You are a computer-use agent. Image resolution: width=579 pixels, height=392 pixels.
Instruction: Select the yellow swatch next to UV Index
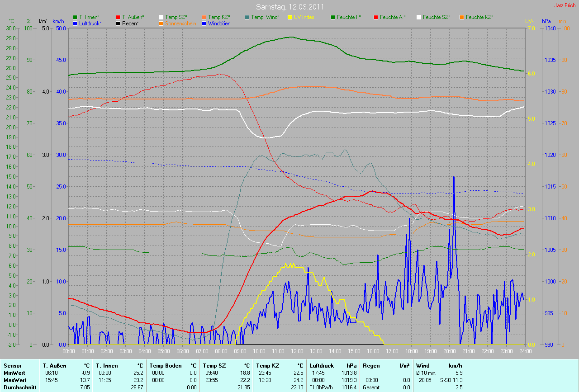pyautogui.click(x=290, y=17)
